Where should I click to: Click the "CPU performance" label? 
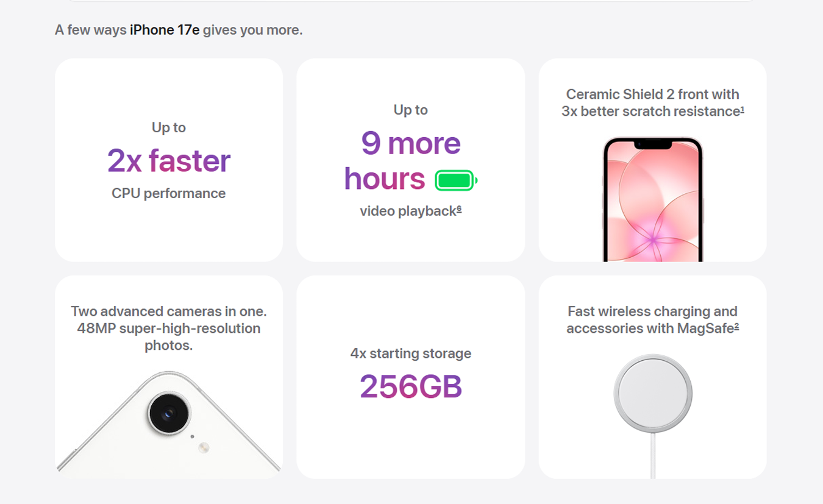click(x=169, y=194)
